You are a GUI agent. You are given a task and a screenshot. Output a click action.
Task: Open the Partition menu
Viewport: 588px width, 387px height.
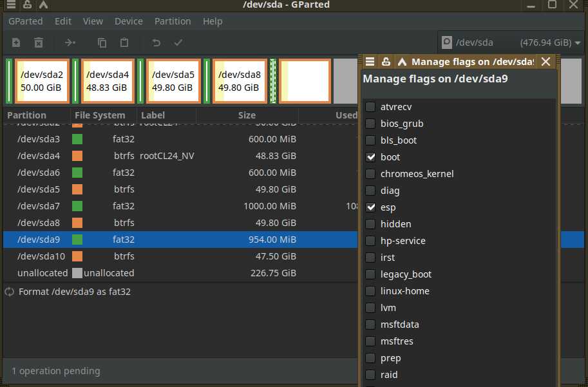pyautogui.click(x=173, y=21)
